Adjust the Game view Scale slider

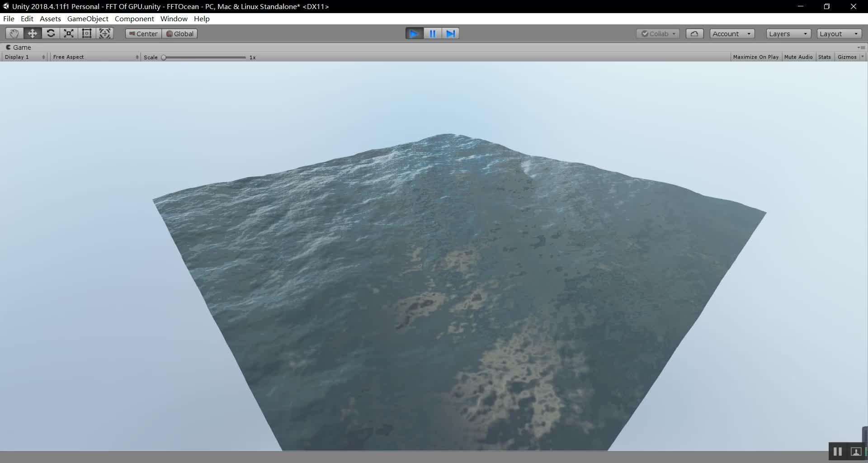tap(203, 57)
